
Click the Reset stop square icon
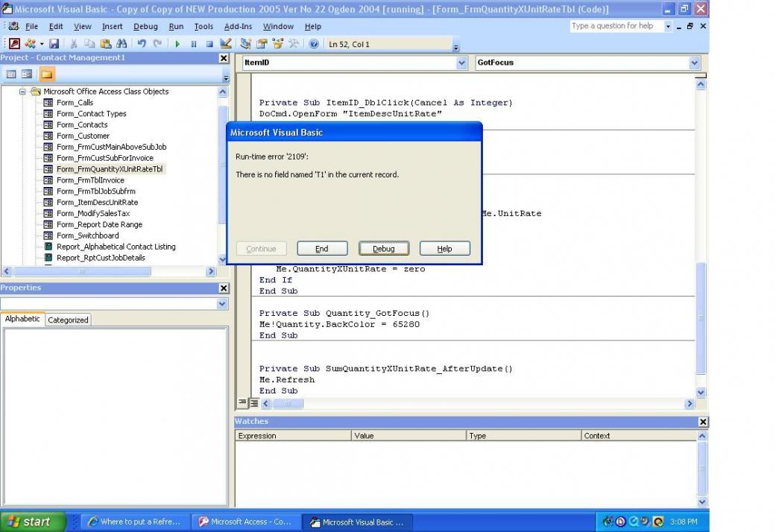(209, 44)
